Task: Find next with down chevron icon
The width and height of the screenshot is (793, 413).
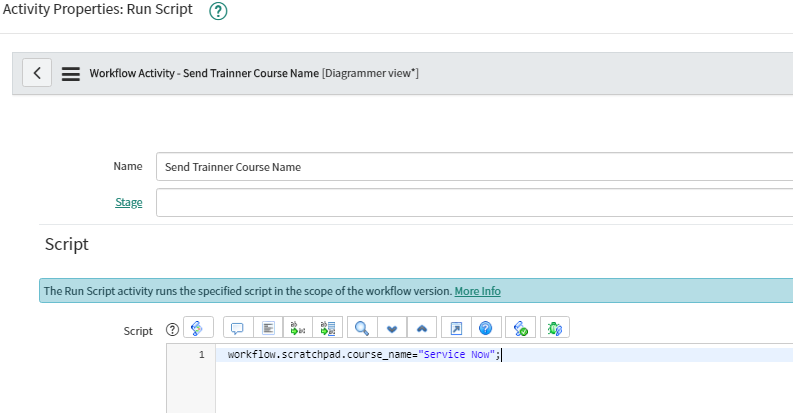Action: click(392, 328)
